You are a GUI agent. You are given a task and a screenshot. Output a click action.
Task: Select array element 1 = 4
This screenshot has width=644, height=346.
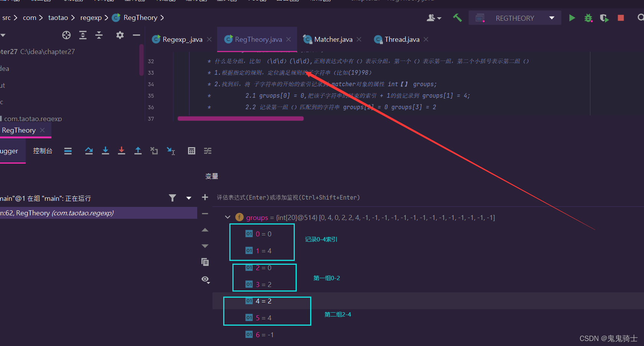click(263, 251)
